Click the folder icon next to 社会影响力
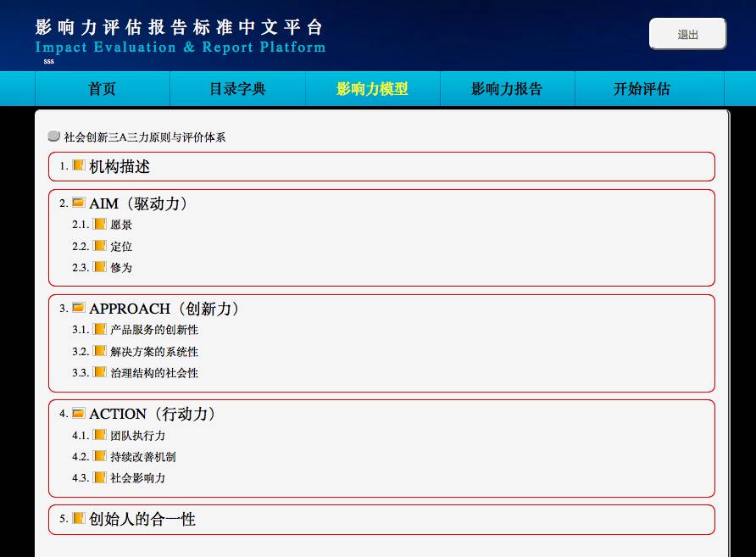This screenshot has width=756, height=557. click(101, 476)
